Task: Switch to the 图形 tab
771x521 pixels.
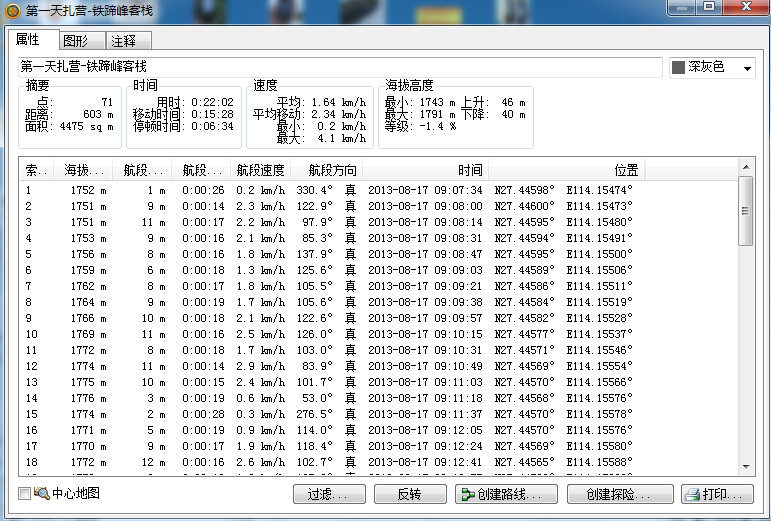Action: coord(82,41)
